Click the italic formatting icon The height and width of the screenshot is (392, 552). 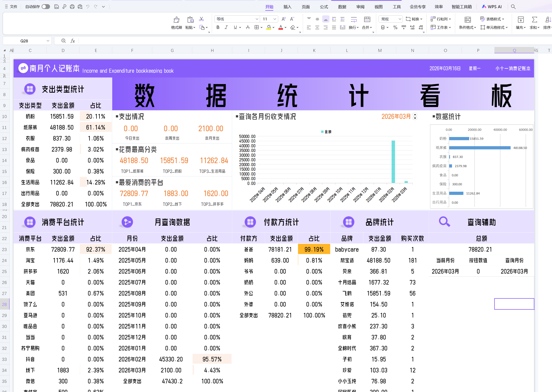pos(226,28)
